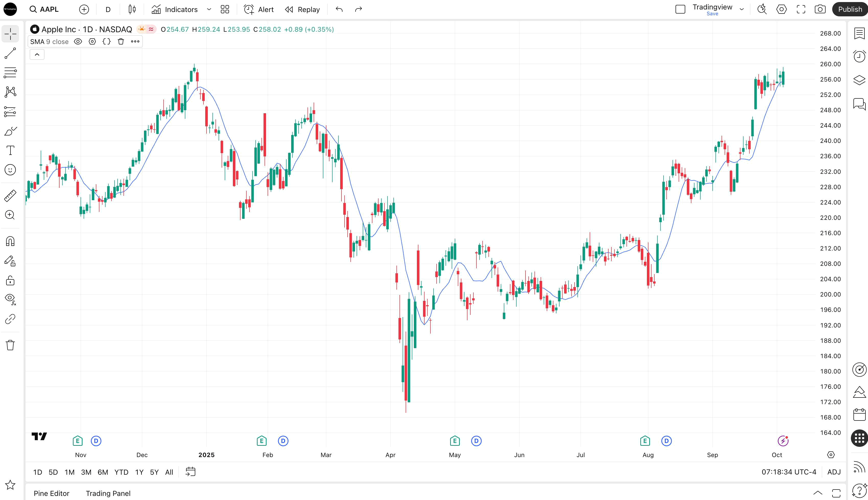
Task: Select the ruler measure tool
Action: [x=10, y=195]
